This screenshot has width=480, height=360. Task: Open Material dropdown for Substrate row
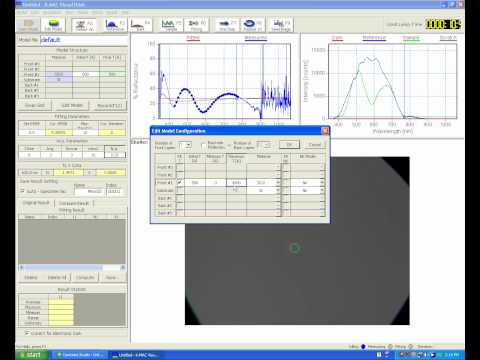pyautogui.click(x=278, y=190)
